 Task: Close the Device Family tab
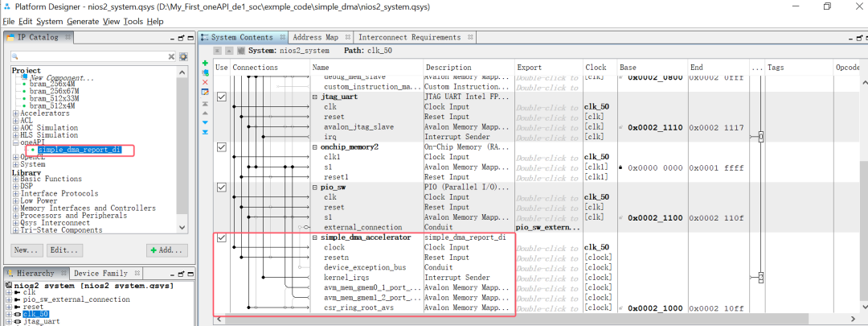click(x=137, y=274)
